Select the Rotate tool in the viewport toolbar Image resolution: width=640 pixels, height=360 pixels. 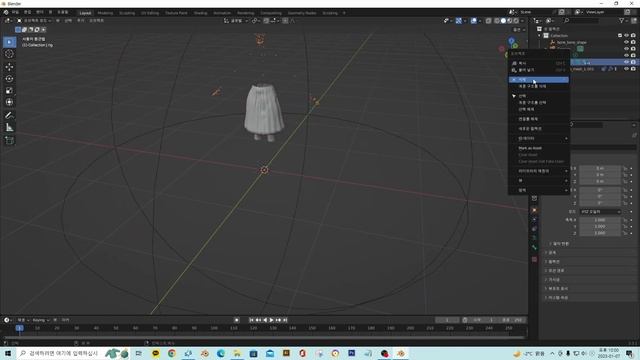click(x=9, y=78)
